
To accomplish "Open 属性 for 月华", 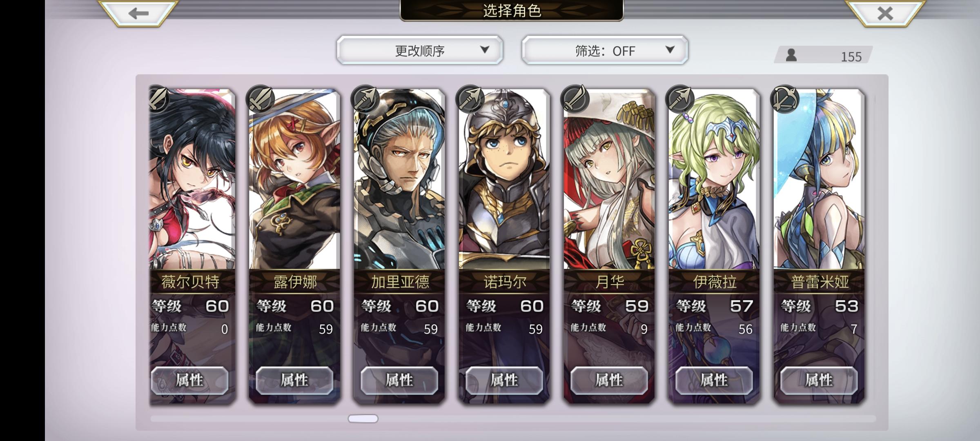I will (x=609, y=380).
